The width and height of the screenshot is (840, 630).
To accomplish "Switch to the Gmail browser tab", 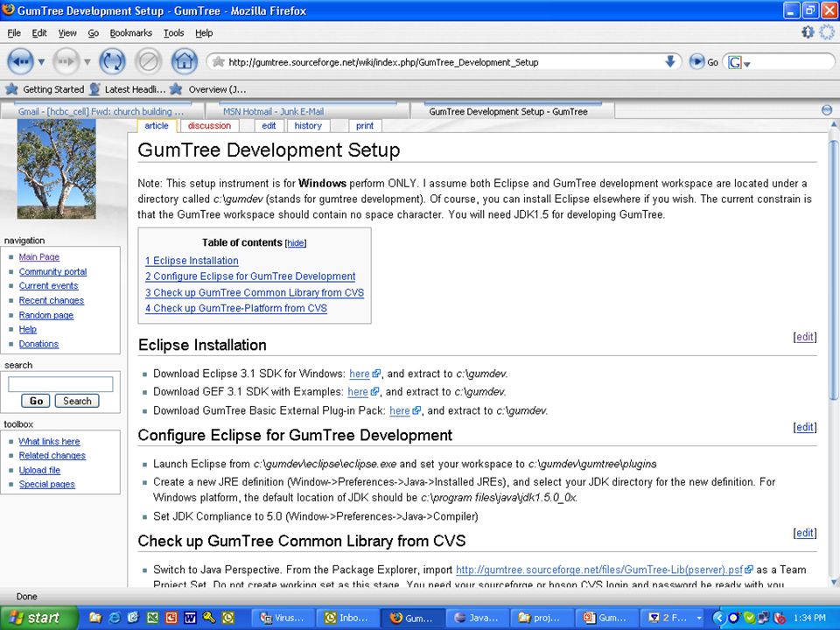I will point(101,111).
